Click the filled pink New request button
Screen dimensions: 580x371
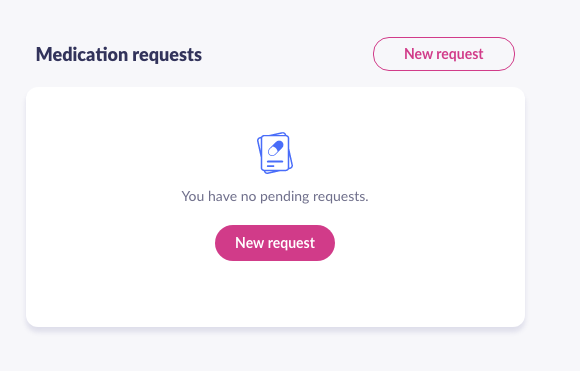[275, 243]
